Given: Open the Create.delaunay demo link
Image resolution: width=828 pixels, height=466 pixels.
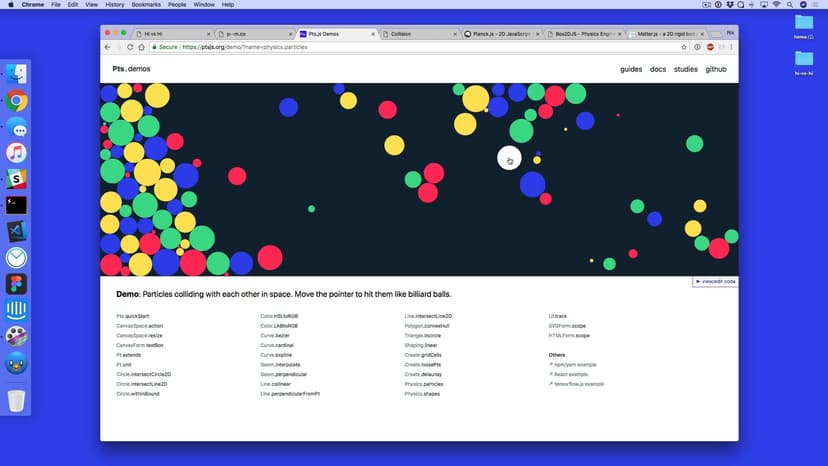Looking at the screenshot, I should pyautogui.click(x=425, y=374).
